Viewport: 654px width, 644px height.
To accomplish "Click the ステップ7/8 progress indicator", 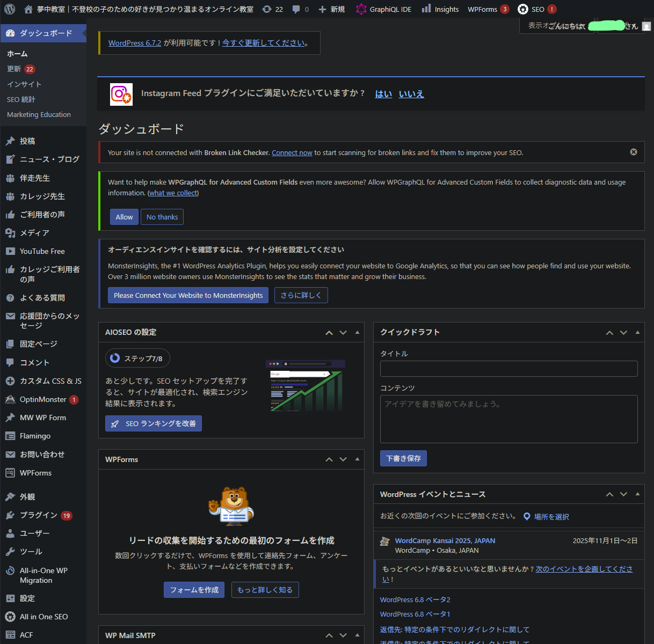I will [137, 358].
